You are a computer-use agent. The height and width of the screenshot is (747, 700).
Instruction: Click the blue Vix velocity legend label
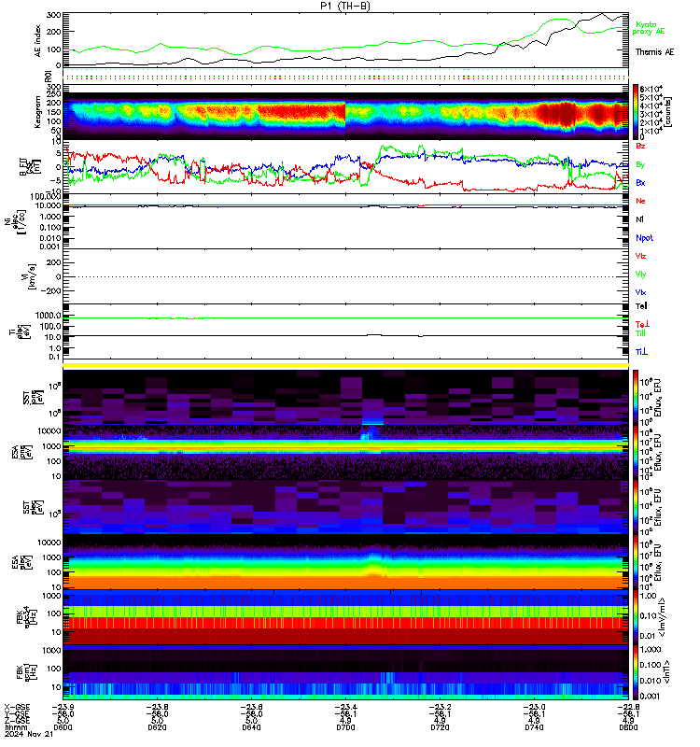[x=640, y=292]
